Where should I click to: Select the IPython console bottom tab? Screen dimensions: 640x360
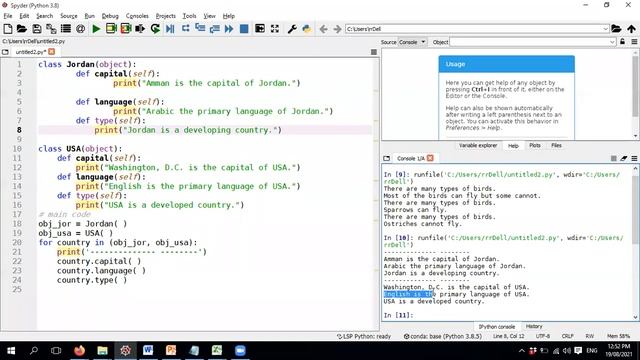tap(497, 327)
